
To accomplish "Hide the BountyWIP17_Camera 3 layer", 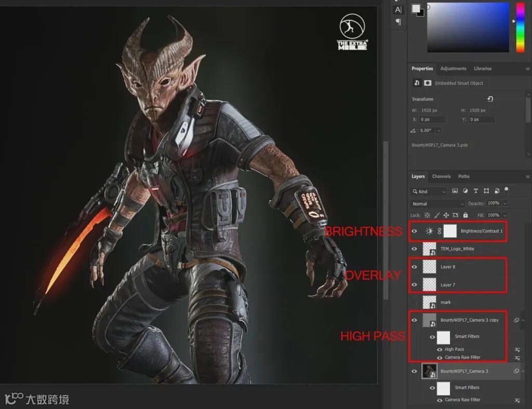I will 414,371.
